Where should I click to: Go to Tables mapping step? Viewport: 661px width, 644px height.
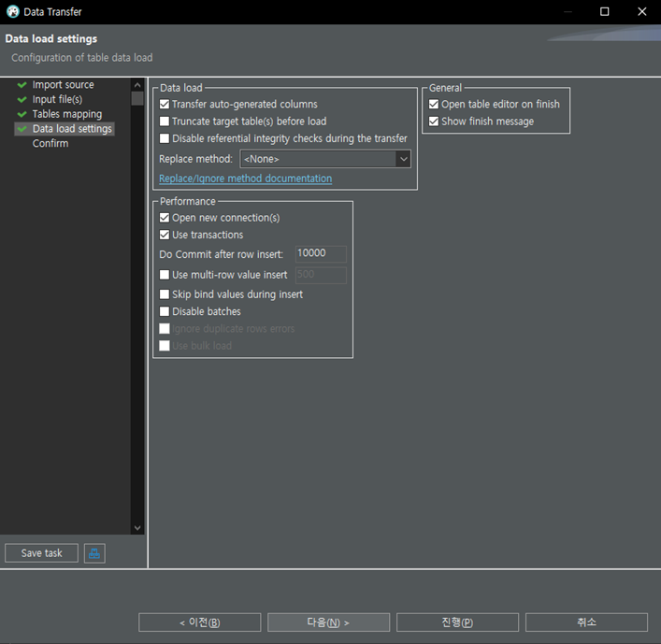pos(67,114)
